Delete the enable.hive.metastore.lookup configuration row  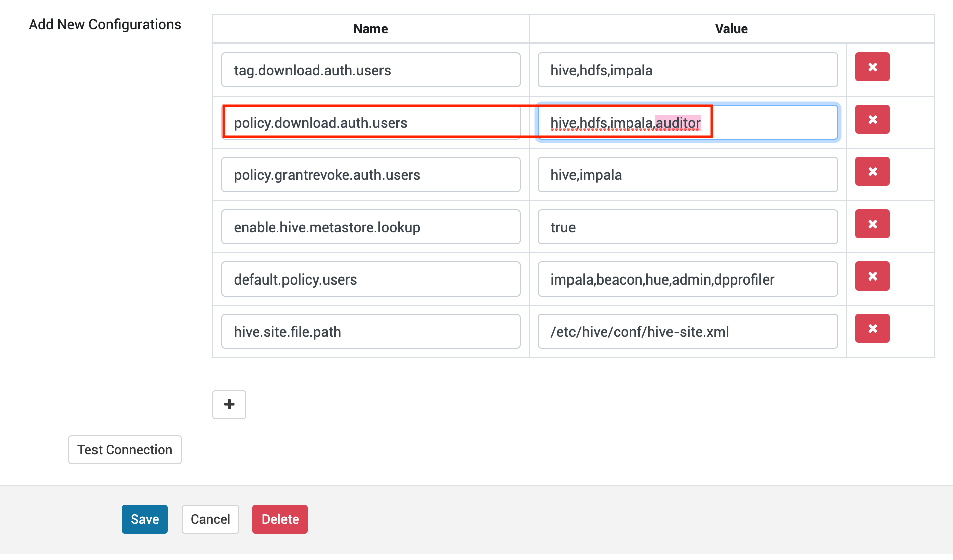(x=872, y=224)
